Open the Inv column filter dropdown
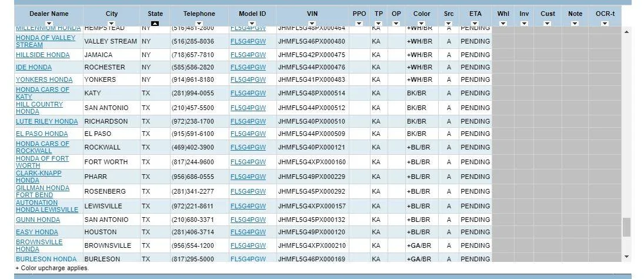 524,24
